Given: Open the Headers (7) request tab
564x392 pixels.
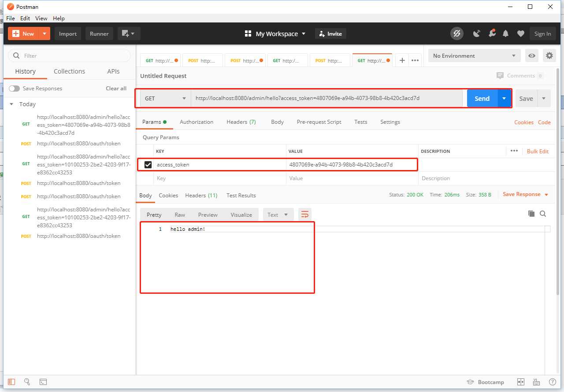Looking at the screenshot, I should (x=241, y=122).
